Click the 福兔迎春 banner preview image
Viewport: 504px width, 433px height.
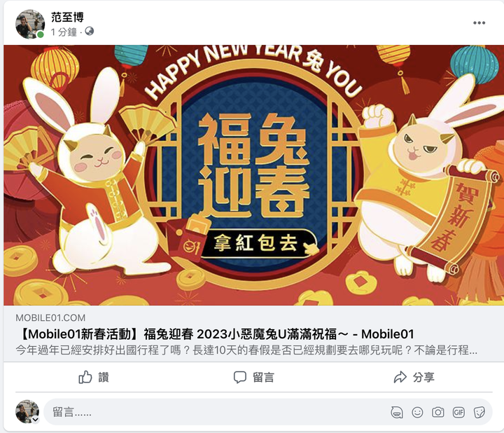(x=253, y=175)
